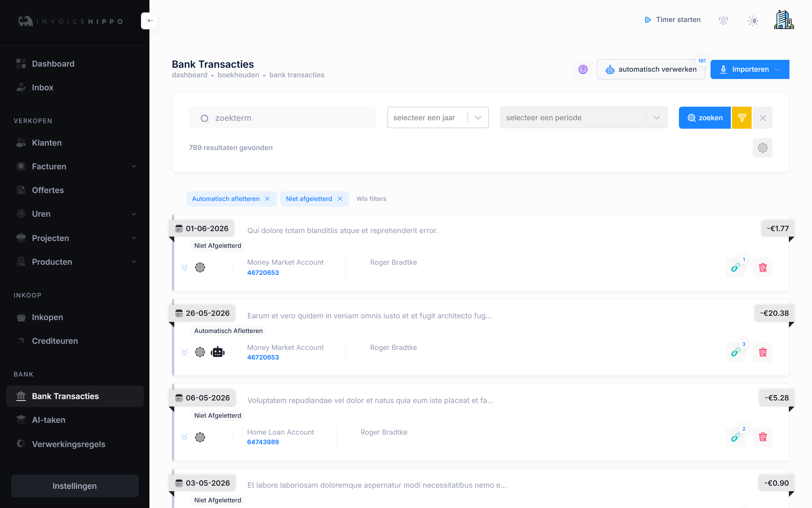Click the Instellingen button

click(75, 486)
